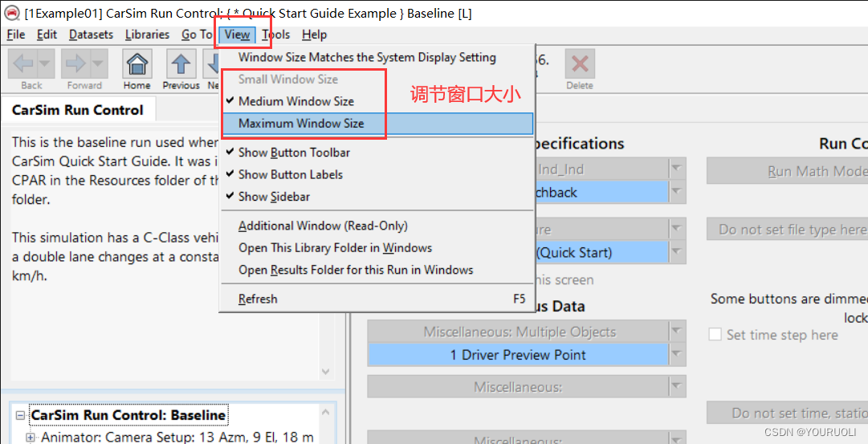Click the Previous up-arrow icon
Viewport: 868px width, 444px height.
[181, 63]
